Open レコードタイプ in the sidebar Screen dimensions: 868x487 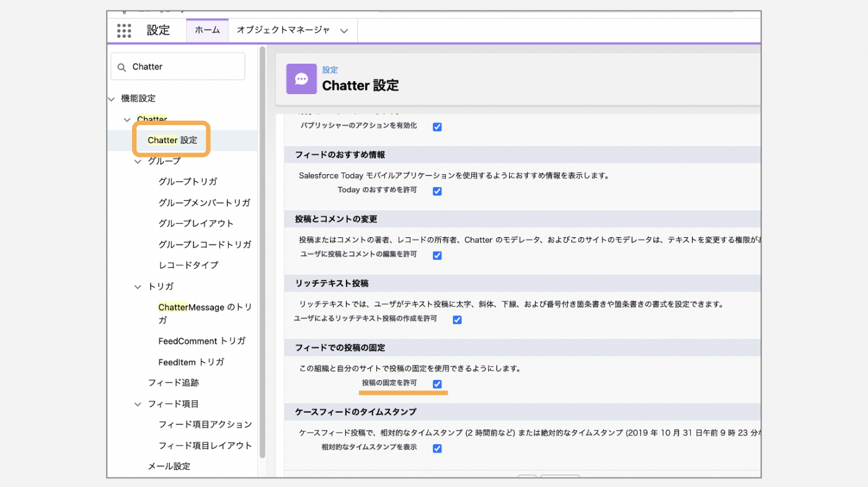[188, 265]
